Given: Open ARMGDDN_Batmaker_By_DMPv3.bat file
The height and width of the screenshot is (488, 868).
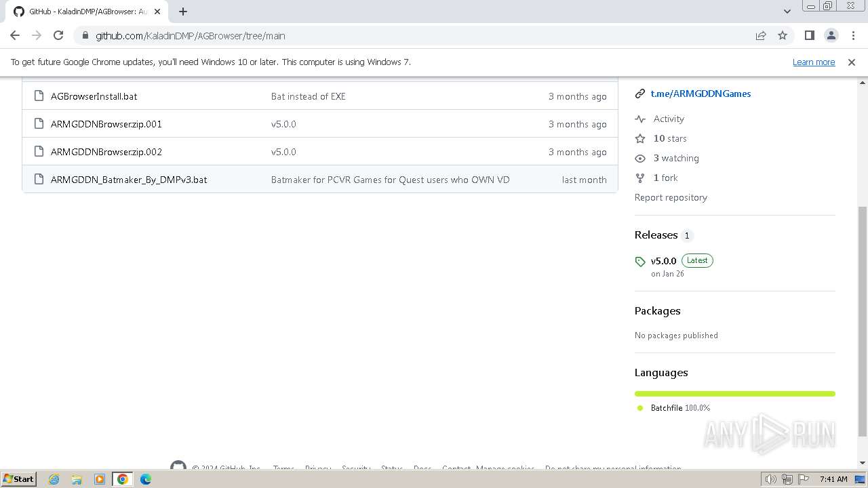Looking at the screenshot, I should 129,180.
